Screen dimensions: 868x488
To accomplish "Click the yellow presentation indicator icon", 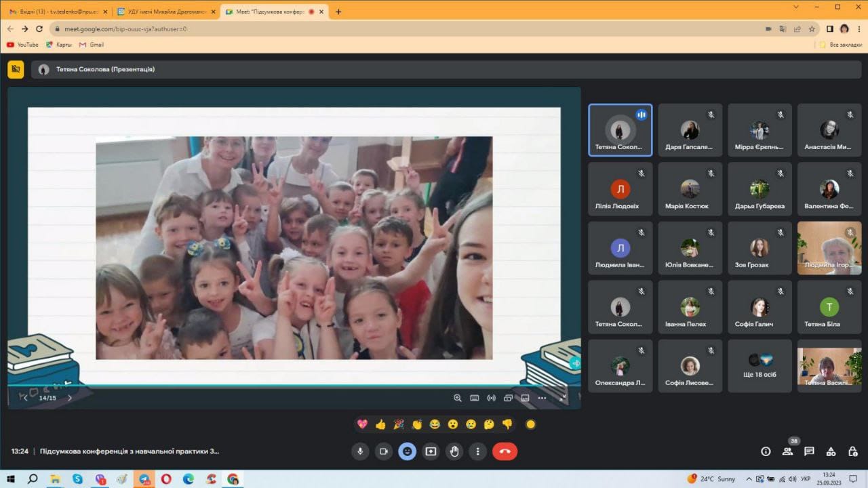I will coord(16,69).
